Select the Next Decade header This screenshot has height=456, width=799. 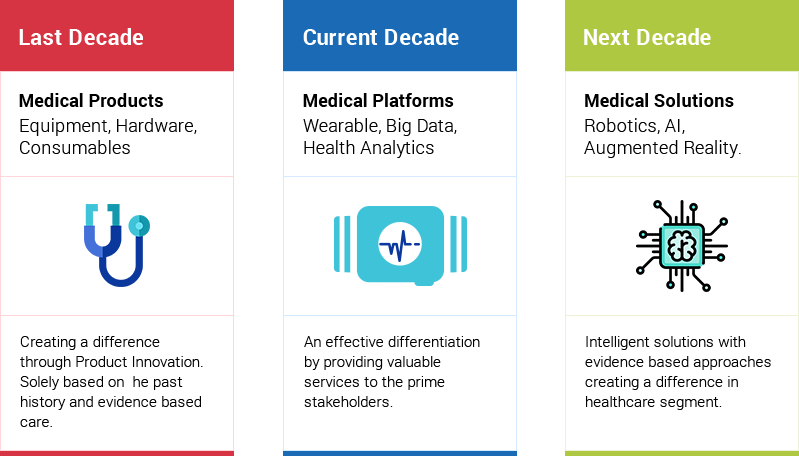[x=682, y=36]
